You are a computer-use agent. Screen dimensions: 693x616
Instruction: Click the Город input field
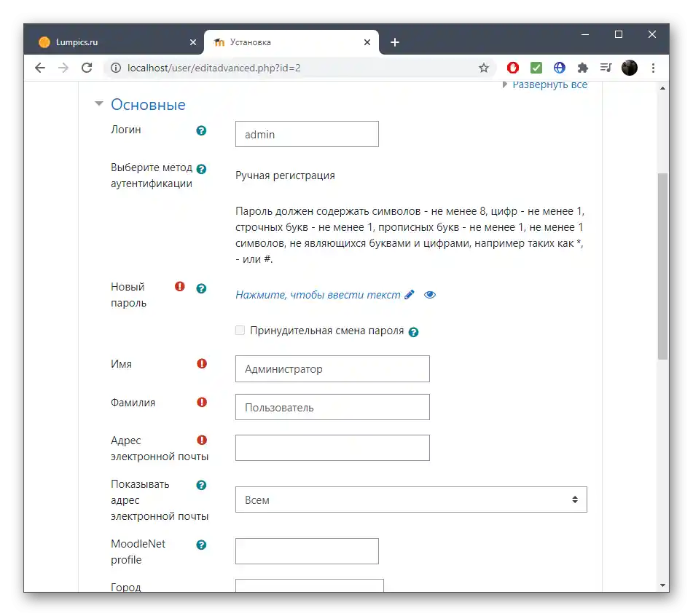(310, 585)
